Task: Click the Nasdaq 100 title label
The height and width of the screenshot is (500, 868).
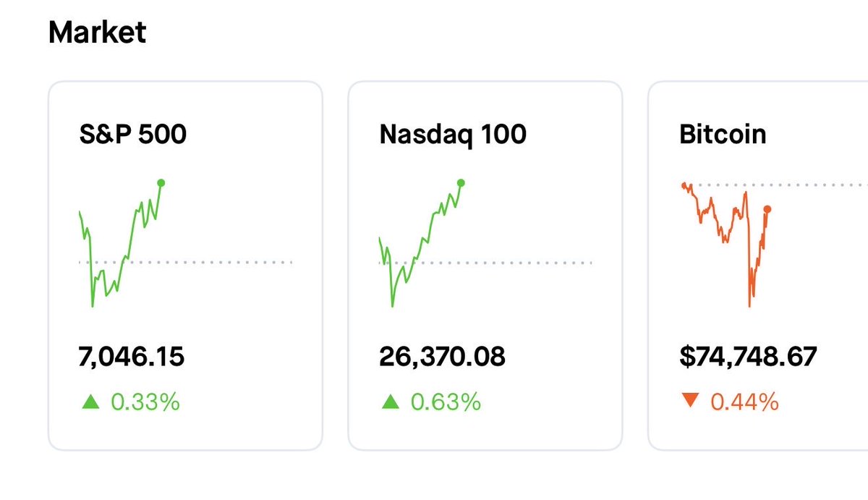Action: click(x=453, y=134)
